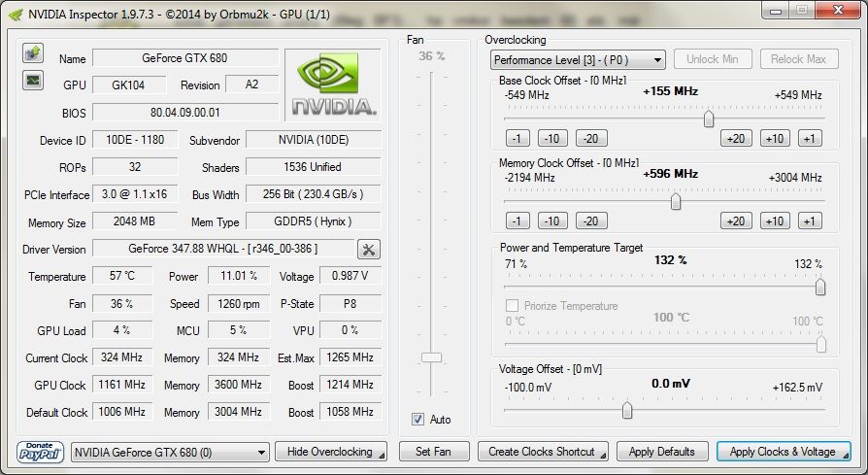Click the BIOS field 80.04.09.00.01
868x475 pixels.
(184, 113)
